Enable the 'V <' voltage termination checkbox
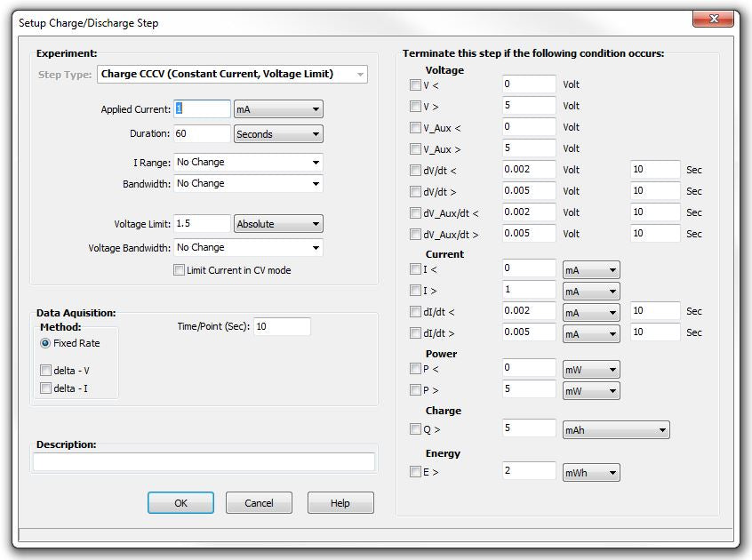 coord(415,85)
